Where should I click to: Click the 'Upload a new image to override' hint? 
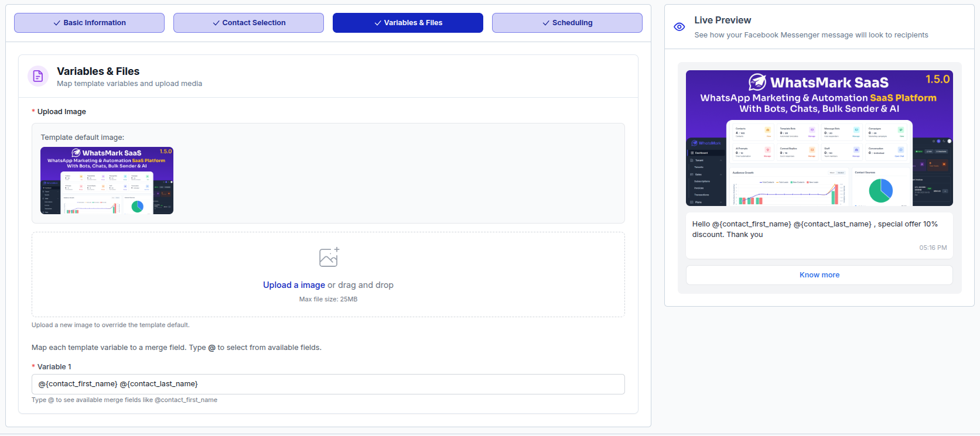111,325
